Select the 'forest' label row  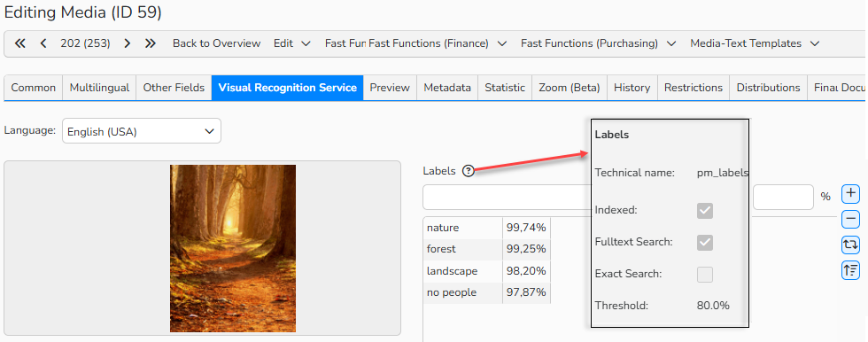[x=486, y=249]
